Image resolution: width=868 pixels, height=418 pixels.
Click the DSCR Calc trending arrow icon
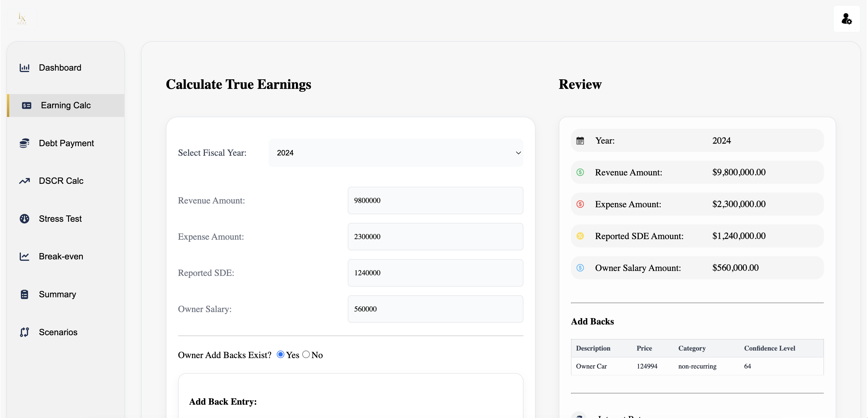24,181
